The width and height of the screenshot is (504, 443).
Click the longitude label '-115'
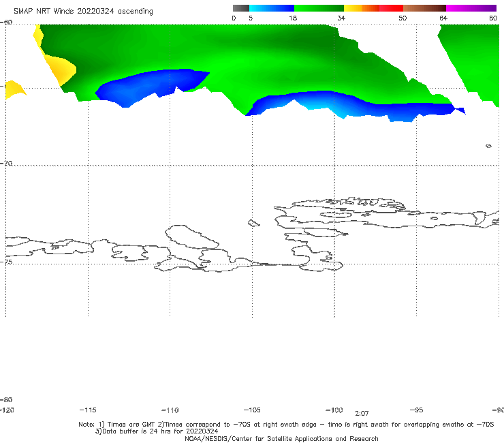(x=88, y=410)
